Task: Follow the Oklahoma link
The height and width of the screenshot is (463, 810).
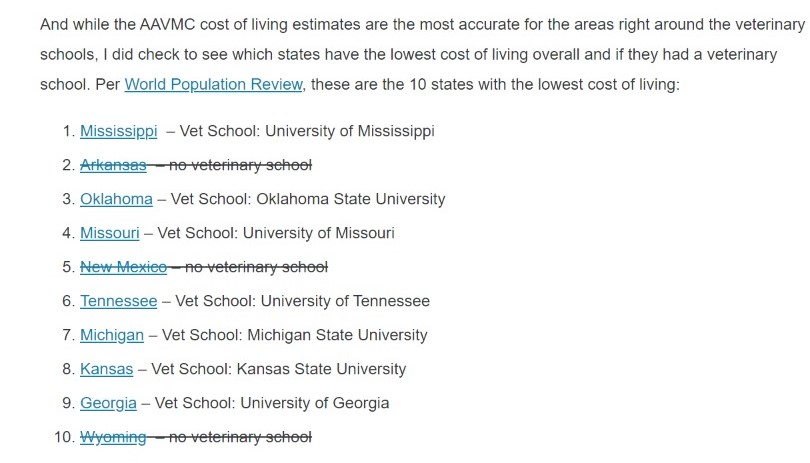Action: pyautogui.click(x=116, y=199)
